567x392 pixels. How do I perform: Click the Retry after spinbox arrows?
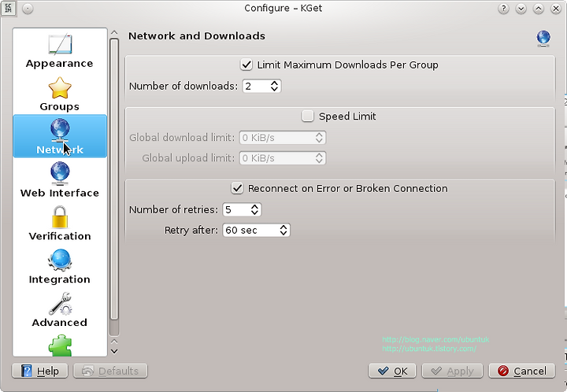tap(283, 230)
